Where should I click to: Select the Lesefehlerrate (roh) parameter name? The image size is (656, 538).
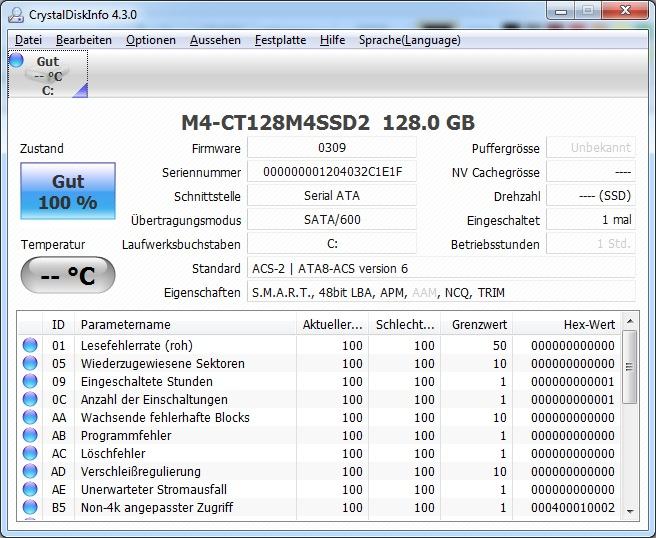pos(137,345)
